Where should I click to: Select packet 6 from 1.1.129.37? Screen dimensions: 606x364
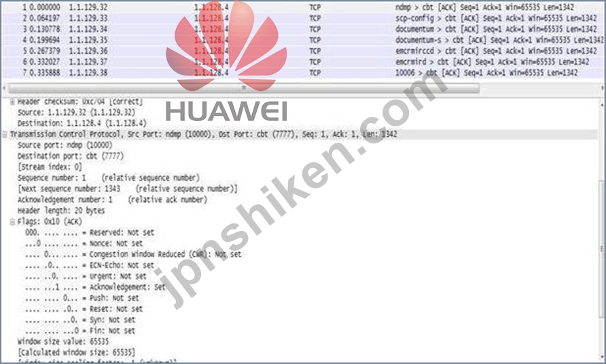tap(303, 62)
